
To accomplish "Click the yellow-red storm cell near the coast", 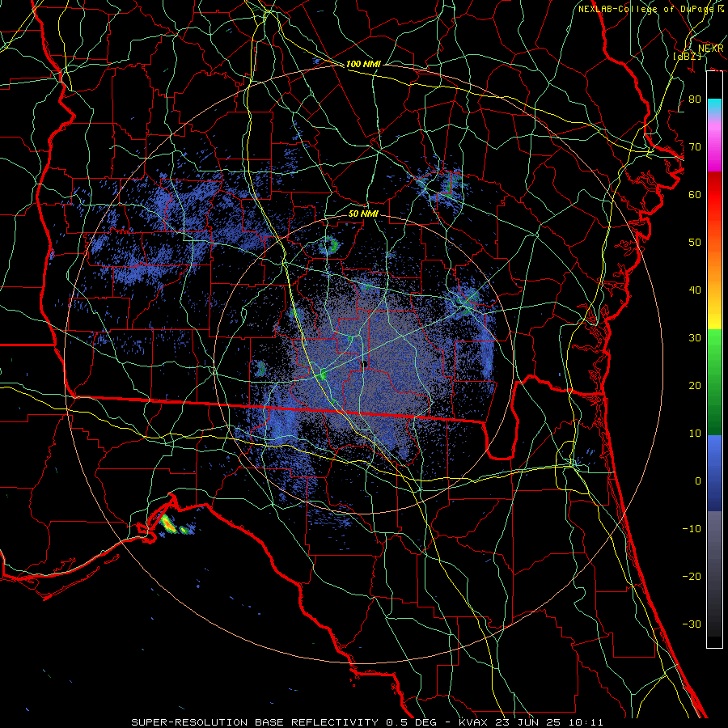I will coord(168,523).
